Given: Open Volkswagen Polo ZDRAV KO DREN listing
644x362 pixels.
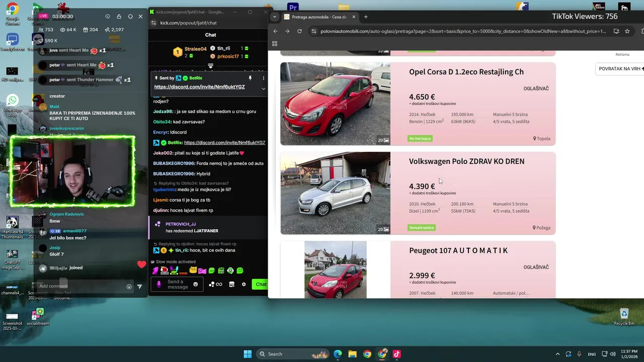Looking at the screenshot, I should click(x=466, y=161).
